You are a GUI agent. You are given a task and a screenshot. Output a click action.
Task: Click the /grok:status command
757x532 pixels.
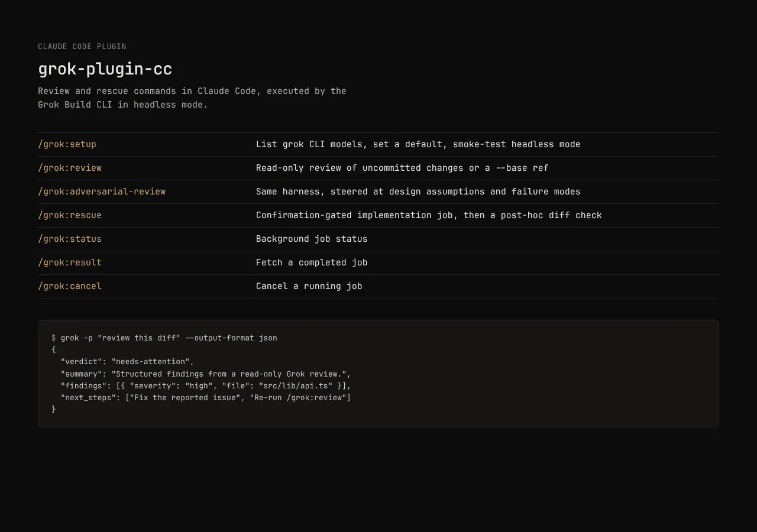point(70,239)
